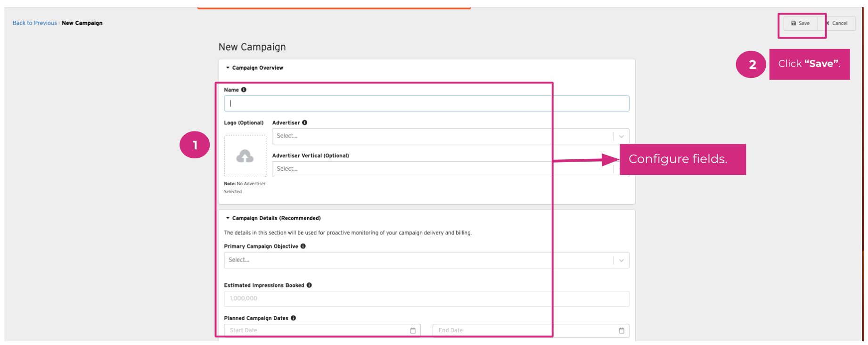Viewport: 868px width, 345px height.
Task: Click Primary Campaign Objective info icon
Action: coord(303,246)
